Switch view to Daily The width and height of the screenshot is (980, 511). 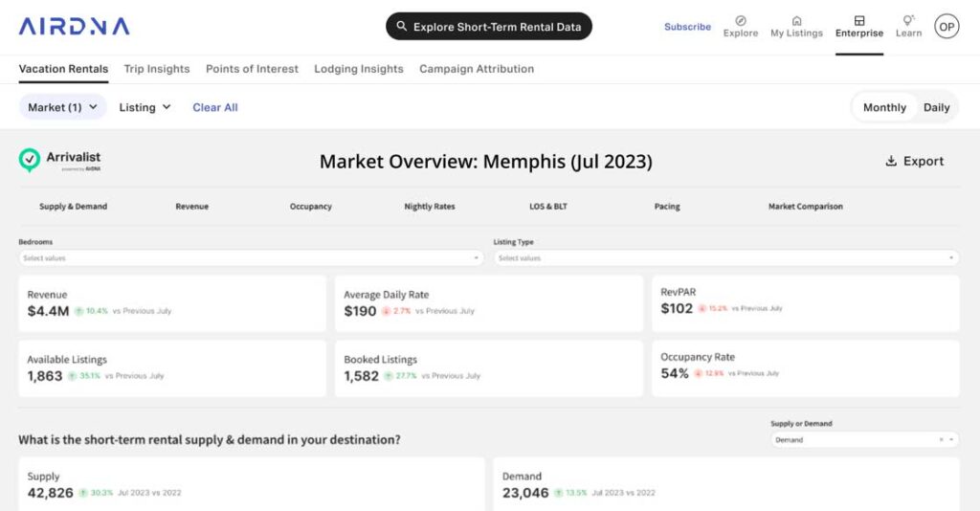(936, 107)
